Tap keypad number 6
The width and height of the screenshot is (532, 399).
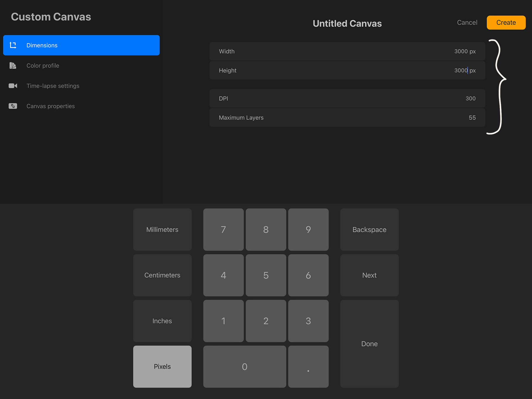pyautogui.click(x=308, y=275)
